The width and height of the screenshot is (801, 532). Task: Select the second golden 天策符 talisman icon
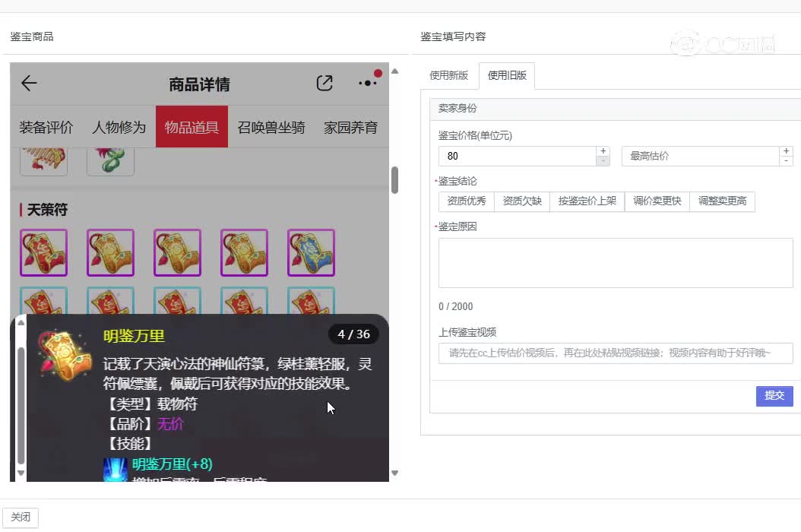[110, 252]
